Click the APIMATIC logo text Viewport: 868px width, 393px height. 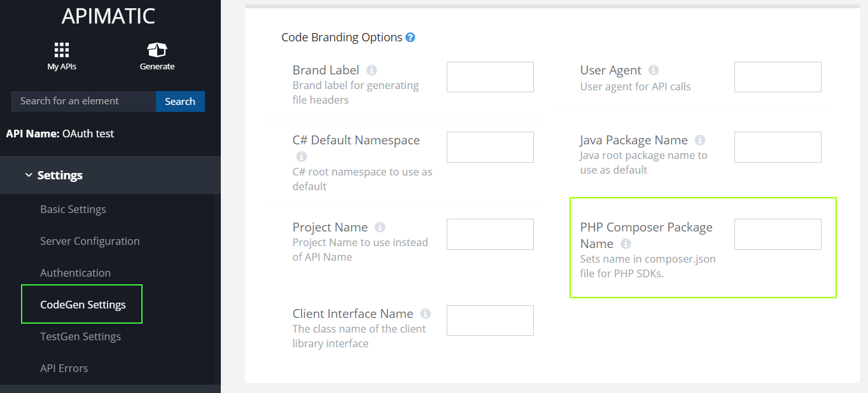pos(109,16)
